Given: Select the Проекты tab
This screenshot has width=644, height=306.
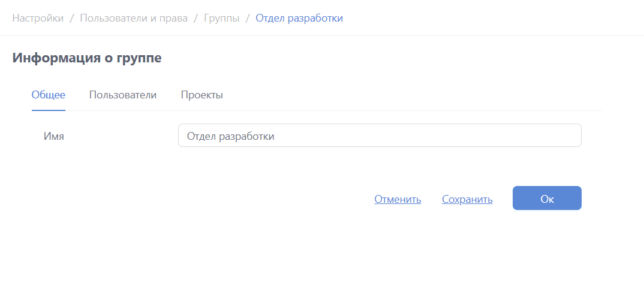Looking at the screenshot, I should coord(201,95).
